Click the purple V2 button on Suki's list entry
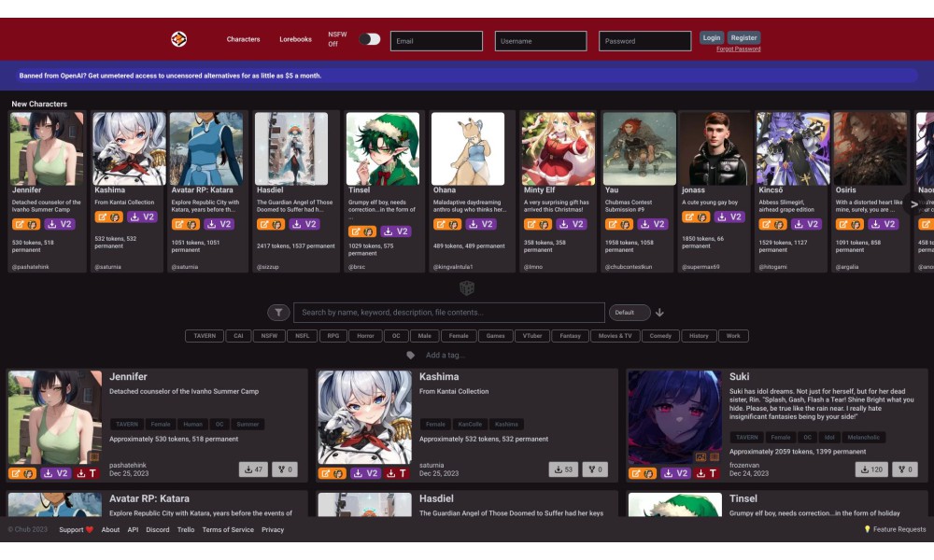The height and width of the screenshot is (560, 934). tap(676, 474)
